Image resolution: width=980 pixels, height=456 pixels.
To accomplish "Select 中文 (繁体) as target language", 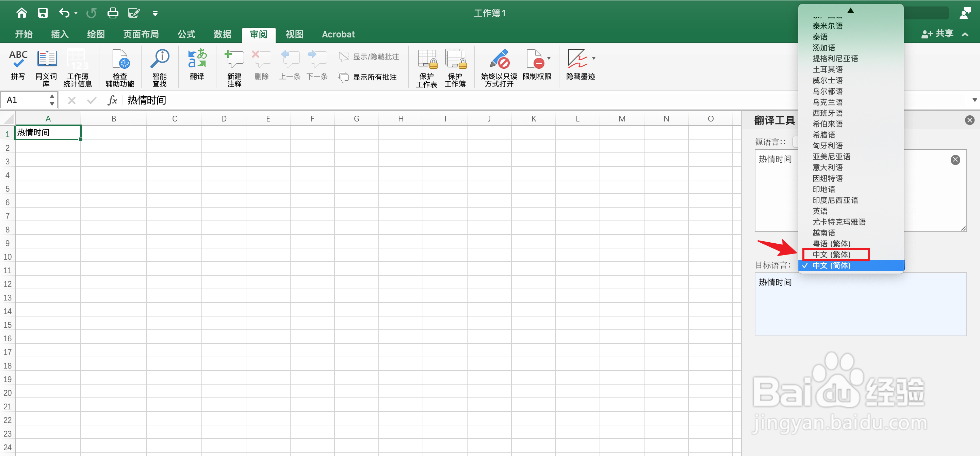I will (x=835, y=255).
